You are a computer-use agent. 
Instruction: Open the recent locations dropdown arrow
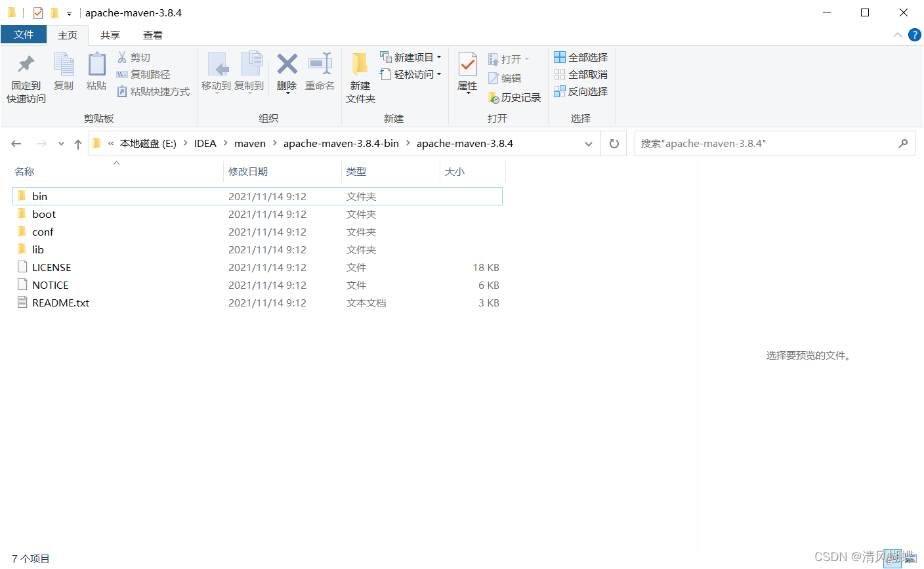61,144
